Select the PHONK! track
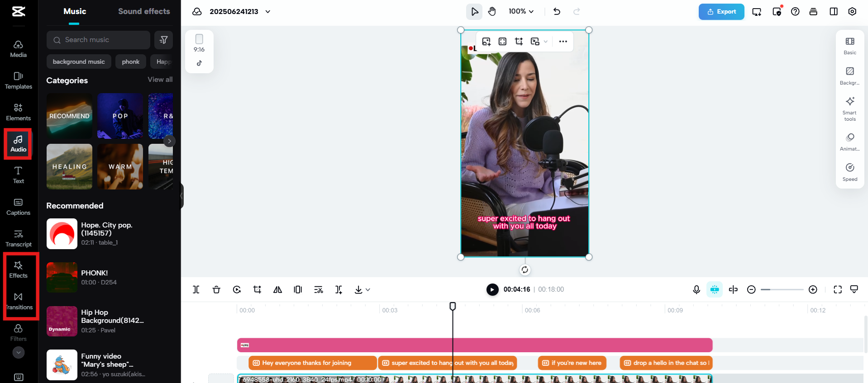 tap(110, 278)
